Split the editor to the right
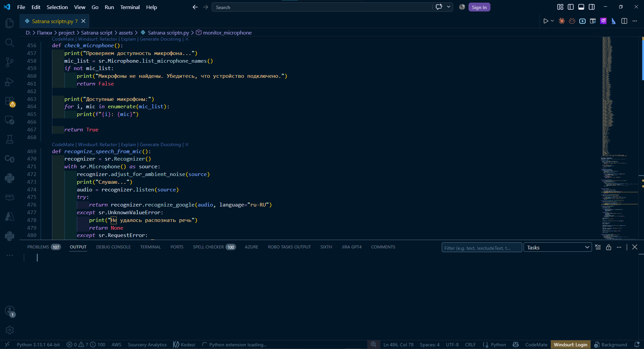The width and height of the screenshot is (644, 349). 624,21
